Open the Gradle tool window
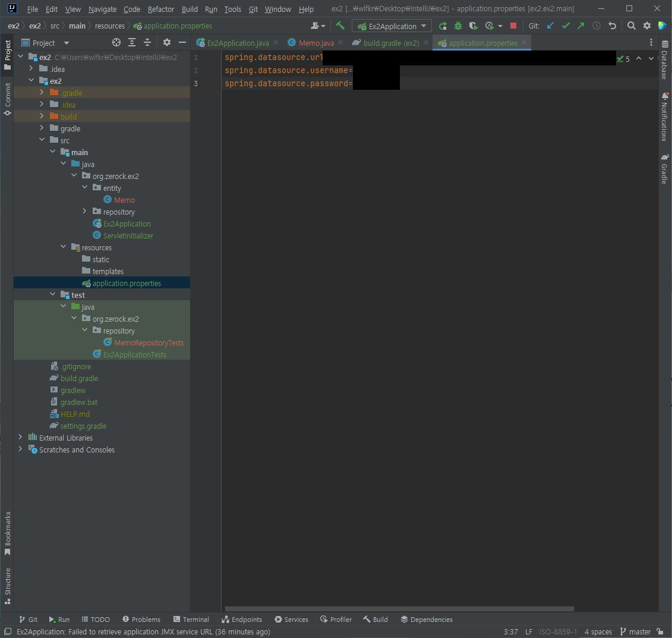 (665, 169)
